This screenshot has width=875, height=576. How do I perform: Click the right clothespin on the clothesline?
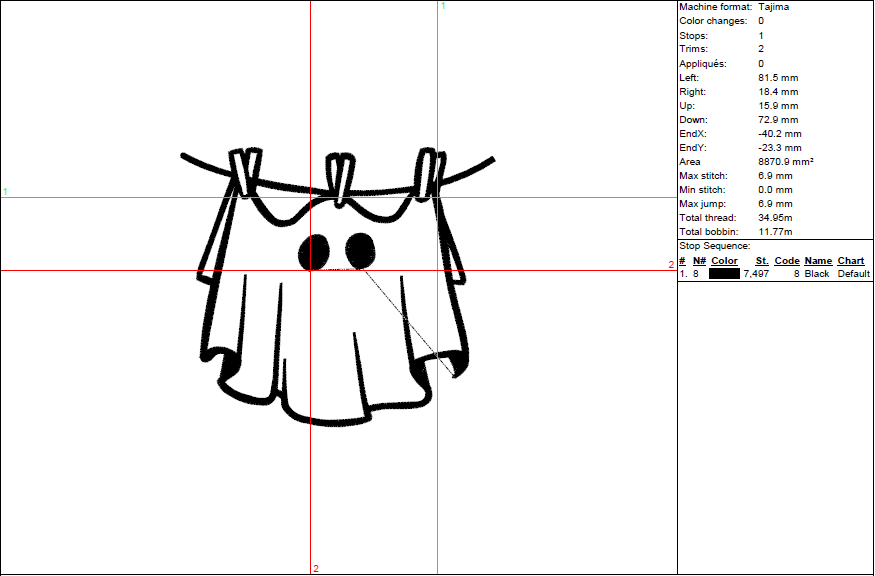tap(428, 174)
